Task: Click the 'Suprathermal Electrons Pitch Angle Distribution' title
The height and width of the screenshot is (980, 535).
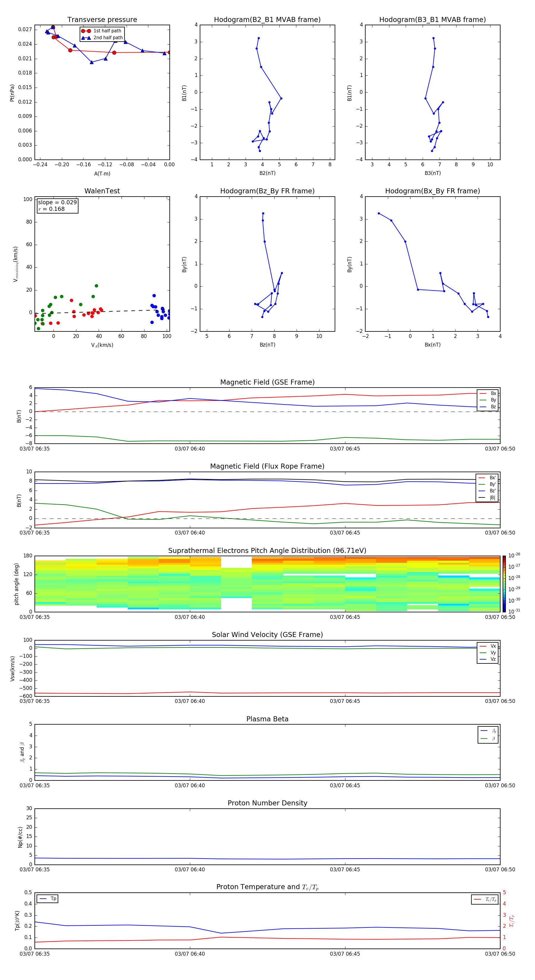Action: click(x=267, y=551)
